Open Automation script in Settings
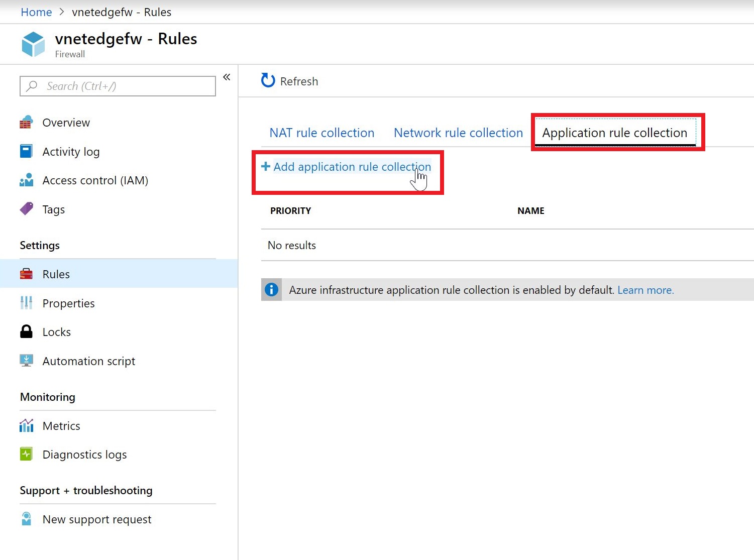The image size is (754, 560). pos(89,361)
